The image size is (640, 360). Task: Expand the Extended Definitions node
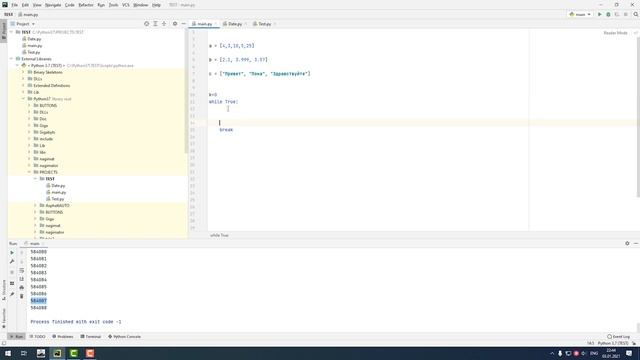click(x=23, y=86)
